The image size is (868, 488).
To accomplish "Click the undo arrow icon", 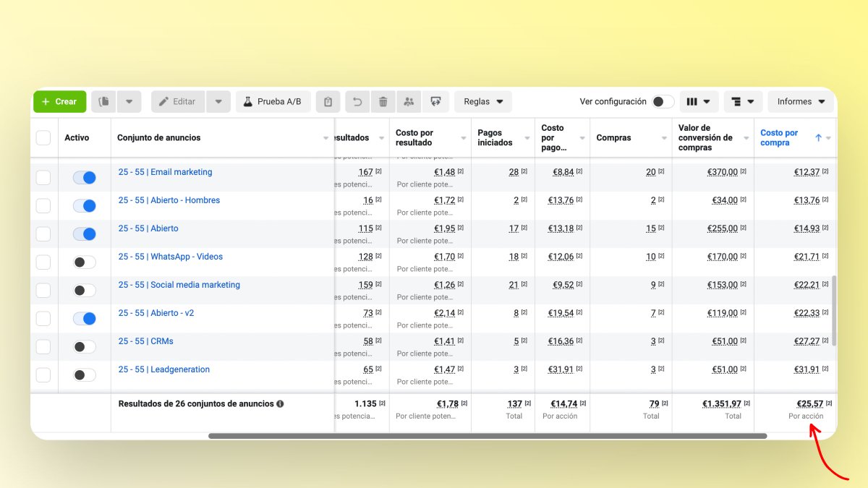I will [357, 102].
